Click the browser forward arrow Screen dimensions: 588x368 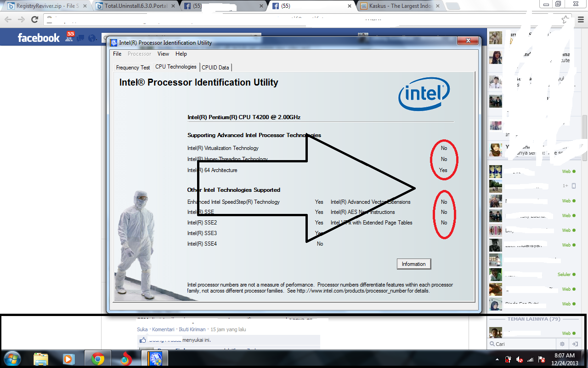pyautogui.click(x=21, y=19)
